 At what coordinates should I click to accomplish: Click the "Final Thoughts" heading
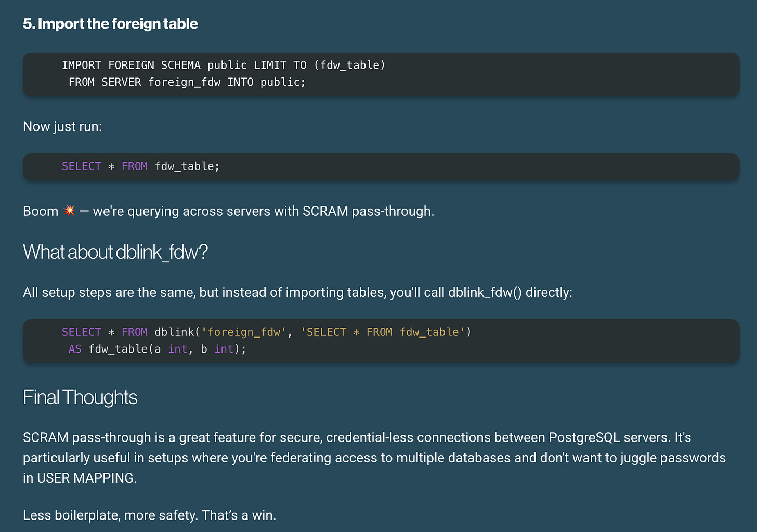tap(80, 397)
